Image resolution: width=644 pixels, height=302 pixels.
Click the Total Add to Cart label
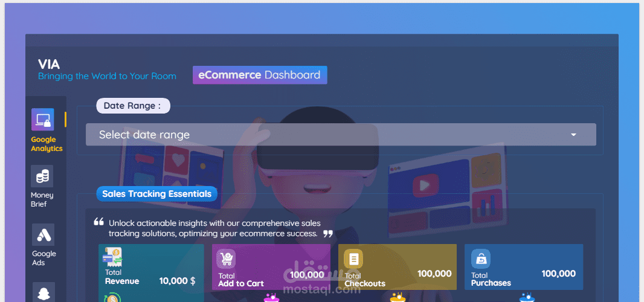pyautogui.click(x=241, y=280)
